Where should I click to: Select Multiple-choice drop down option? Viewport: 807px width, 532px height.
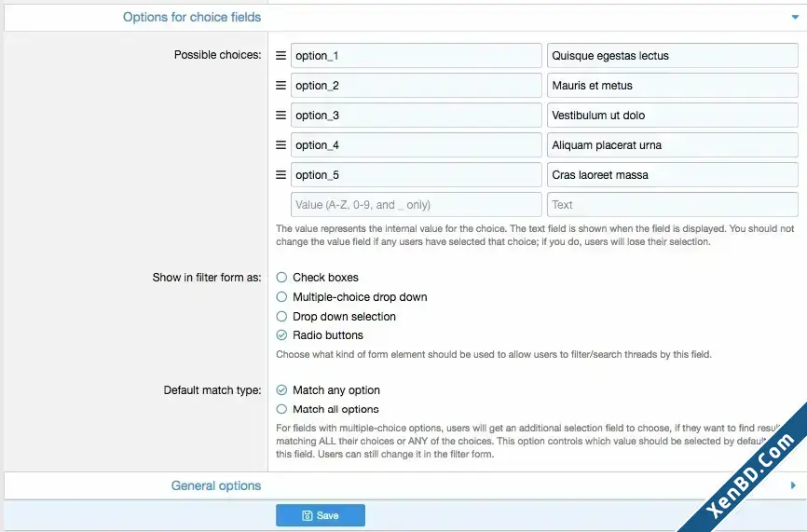coord(281,297)
